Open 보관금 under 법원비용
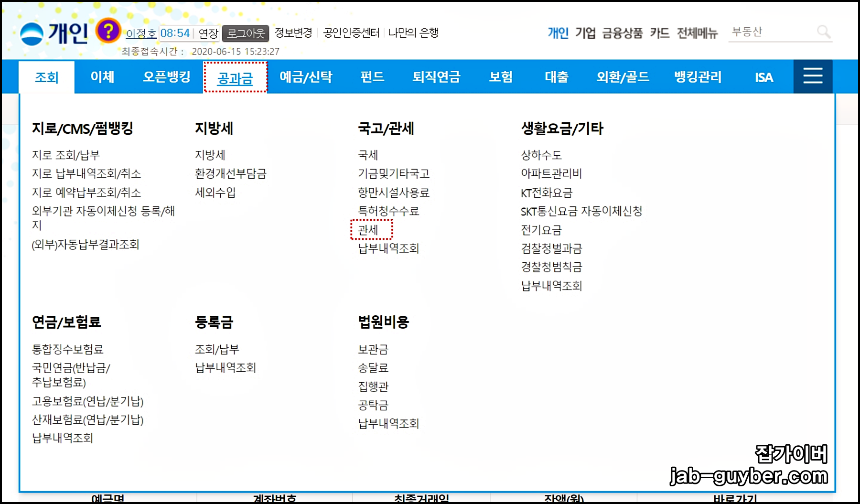 (373, 349)
